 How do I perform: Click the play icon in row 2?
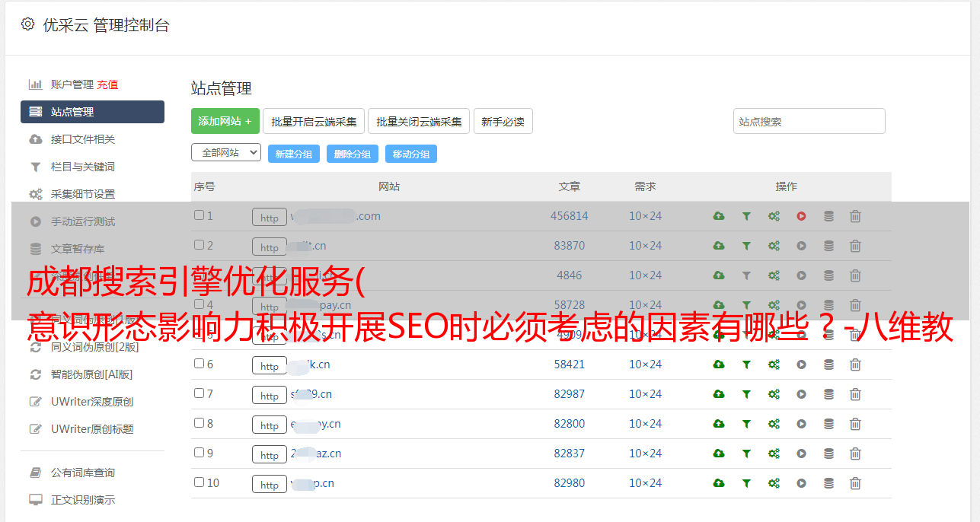point(801,246)
